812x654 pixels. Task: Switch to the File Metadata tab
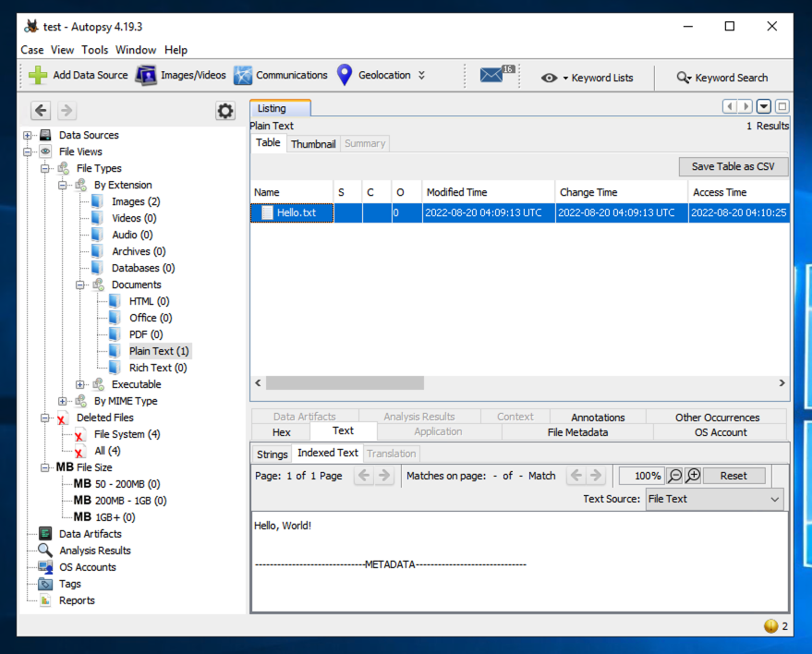click(x=578, y=432)
